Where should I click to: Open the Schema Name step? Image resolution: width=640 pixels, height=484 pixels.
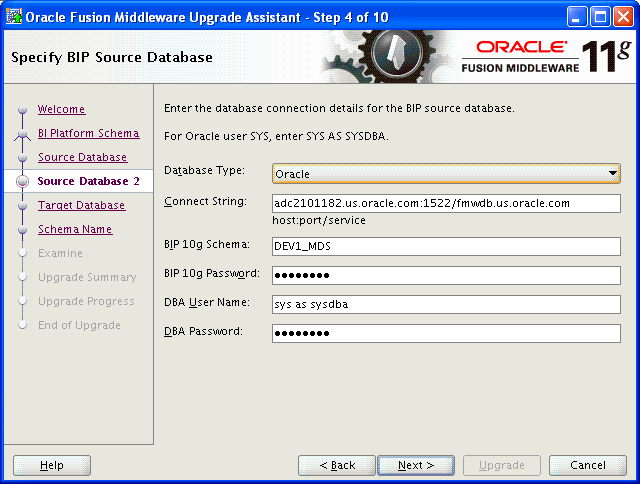(75, 229)
